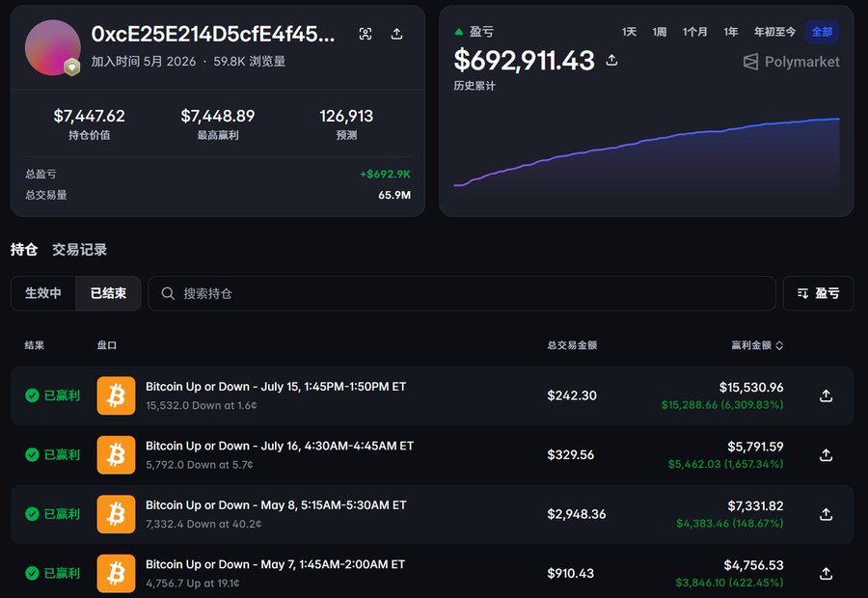Image resolution: width=868 pixels, height=598 pixels.
Task: Click the share icon beside $692,911.43
Action: (x=611, y=60)
